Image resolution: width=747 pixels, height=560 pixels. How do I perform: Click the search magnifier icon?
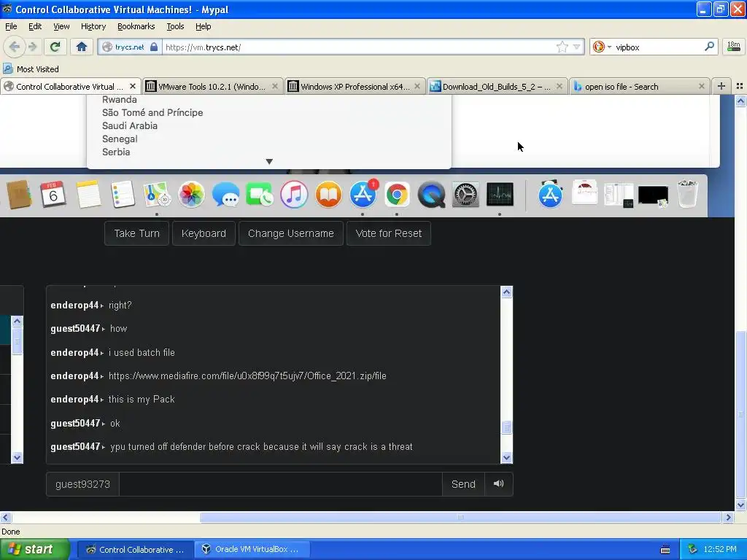pos(709,47)
